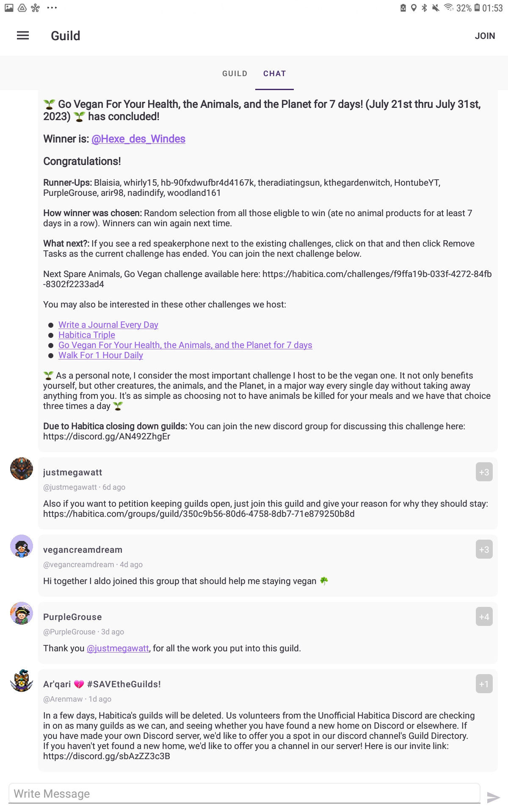Toggle the +4 like on PurpleGrouse's message
The width and height of the screenshot is (508, 812).
pyautogui.click(x=484, y=617)
